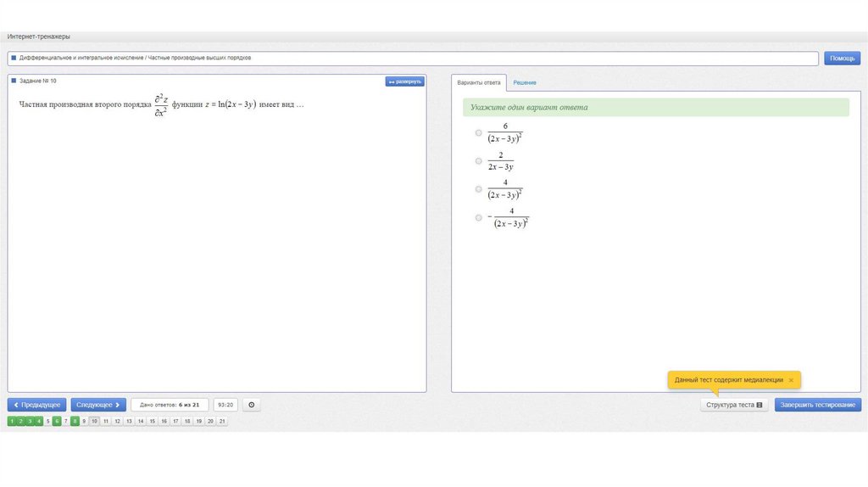This screenshot has width=868, height=487.
Task: Jump to question number 1
Action: coord(12,421)
